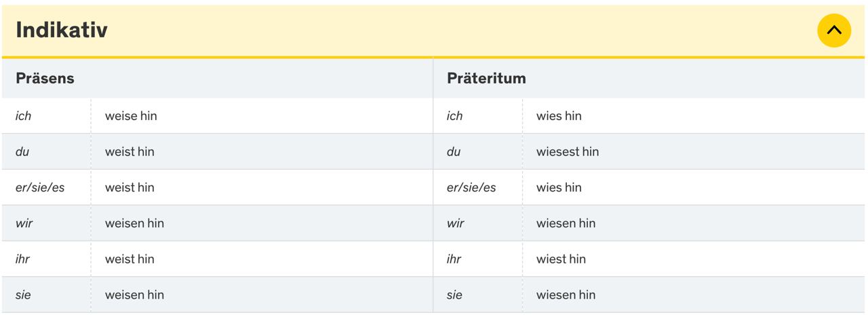Screen dimensions: 868x317
Task: Click the "ich" pronoun under Präsens
Action: pos(24,116)
